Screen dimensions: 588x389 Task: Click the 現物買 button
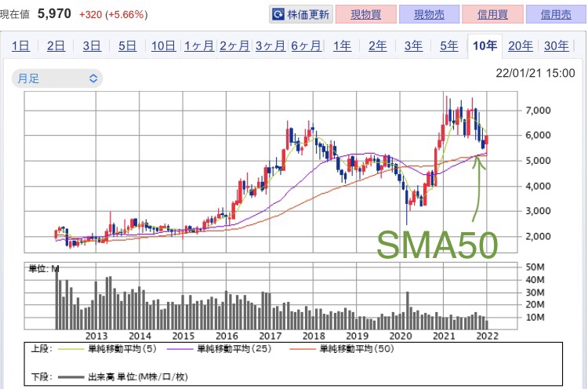(365, 14)
